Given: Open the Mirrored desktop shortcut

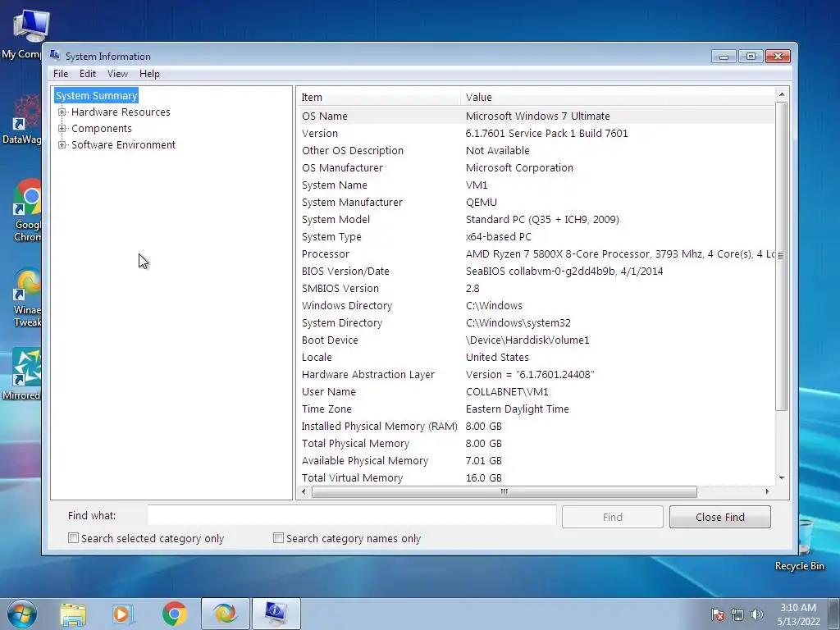Looking at the screenshot, I should [21, 374].
